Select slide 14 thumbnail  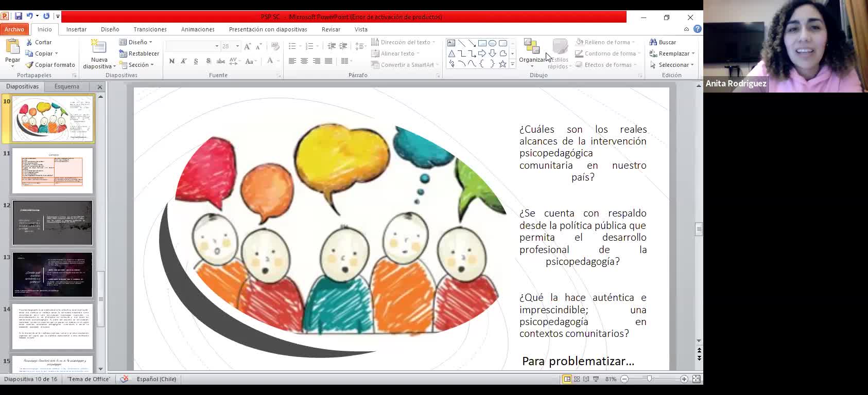click(x=53, y=327)
